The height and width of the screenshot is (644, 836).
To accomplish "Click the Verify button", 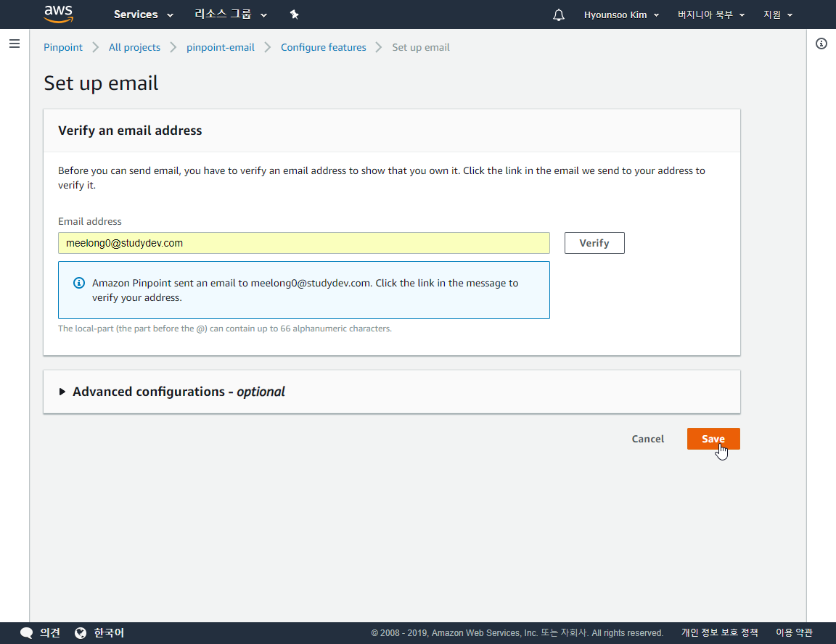I will tap(594, 243).
